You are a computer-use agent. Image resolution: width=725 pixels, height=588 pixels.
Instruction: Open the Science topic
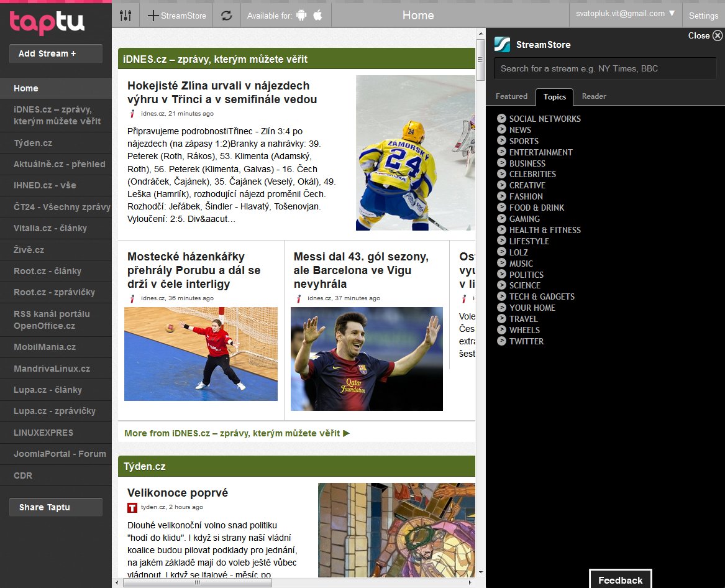525,285
